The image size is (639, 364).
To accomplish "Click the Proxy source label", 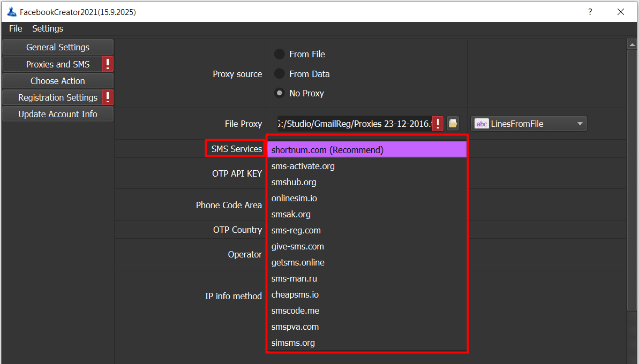I will tap(237, 74).
